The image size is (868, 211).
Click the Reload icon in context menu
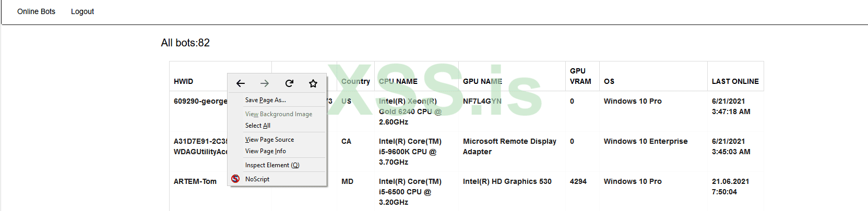coord(289,83)
